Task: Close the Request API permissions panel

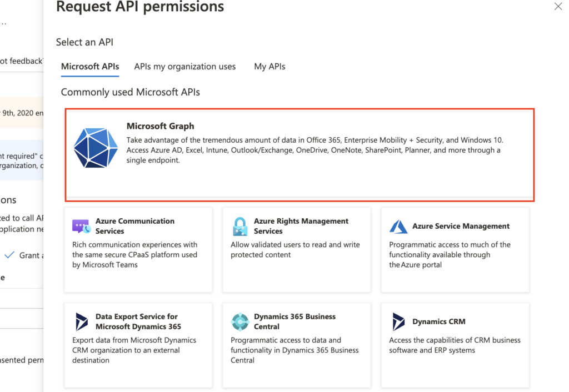Action: tap(558, 6)
